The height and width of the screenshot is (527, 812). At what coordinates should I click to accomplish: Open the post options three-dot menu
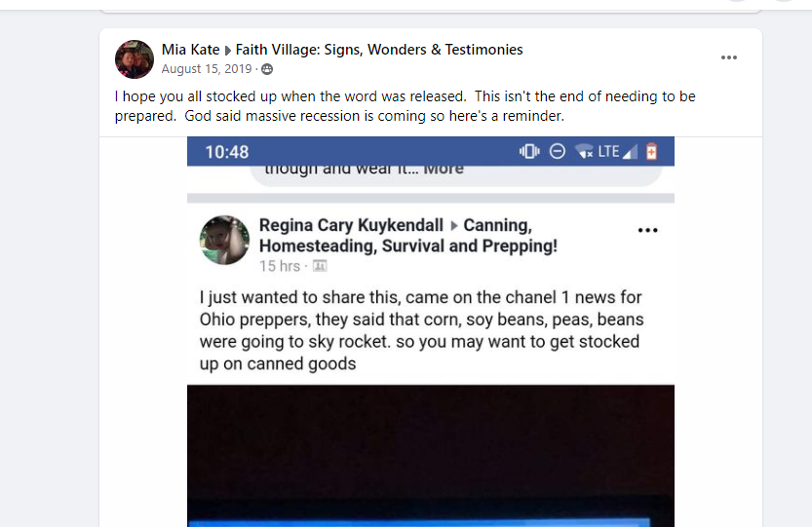coord(728,57)
